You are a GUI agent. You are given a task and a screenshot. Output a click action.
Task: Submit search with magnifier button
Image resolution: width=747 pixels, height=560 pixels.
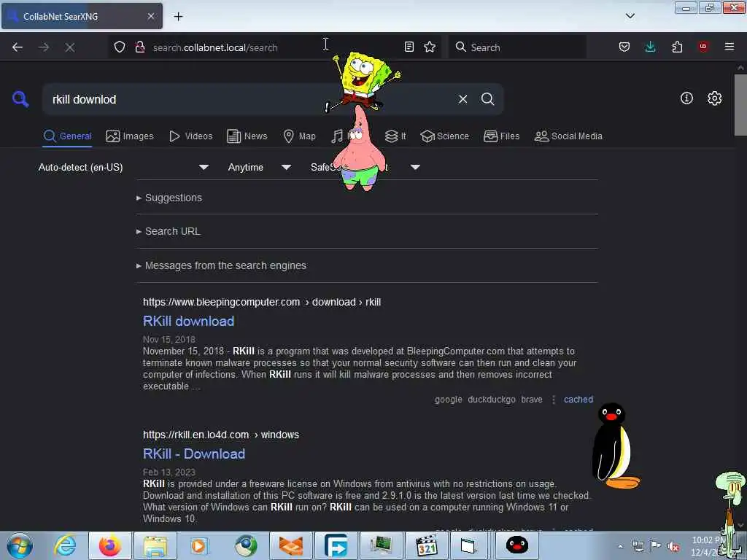487,99
